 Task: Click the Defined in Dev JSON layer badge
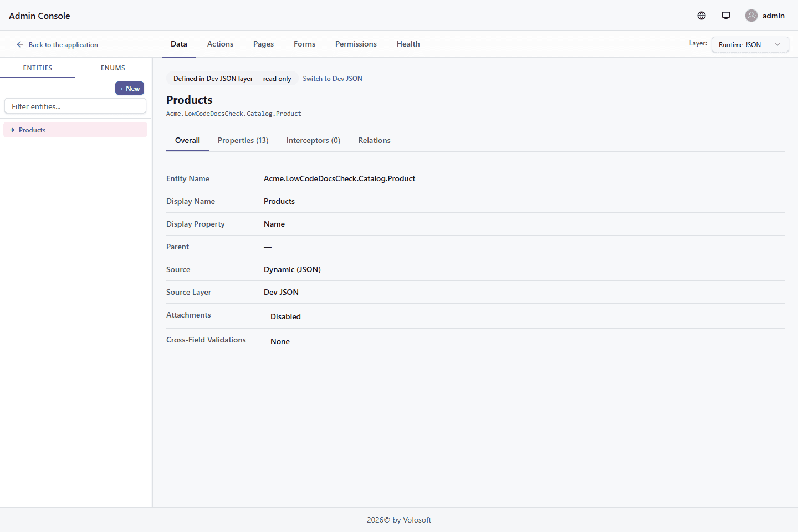(x=232, y=79)
